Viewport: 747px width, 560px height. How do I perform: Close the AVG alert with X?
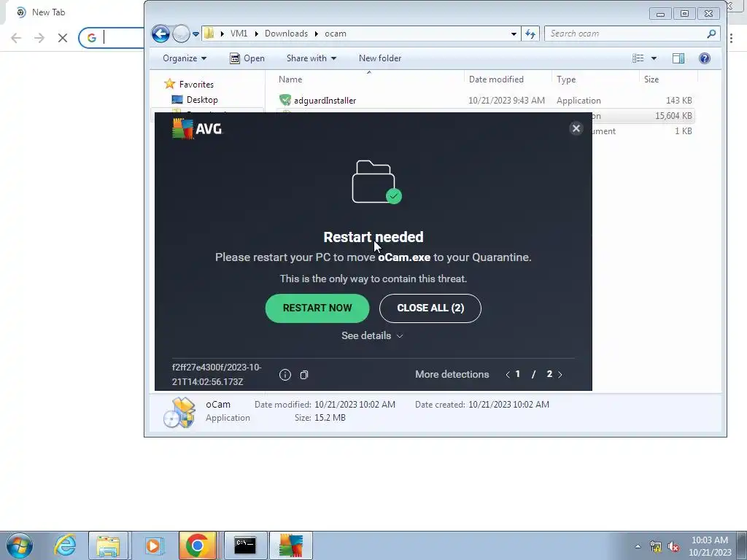(576, 128)
